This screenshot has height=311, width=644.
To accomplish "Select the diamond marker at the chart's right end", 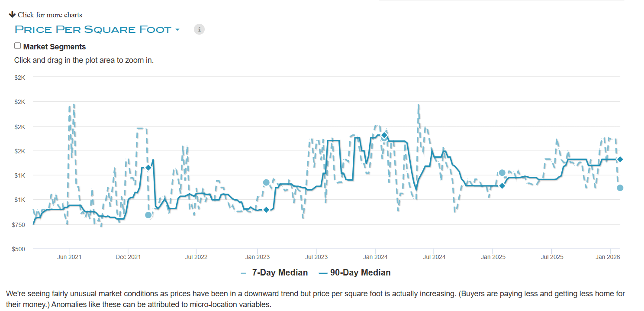I will pyautogui.click(x=620, y=159).
